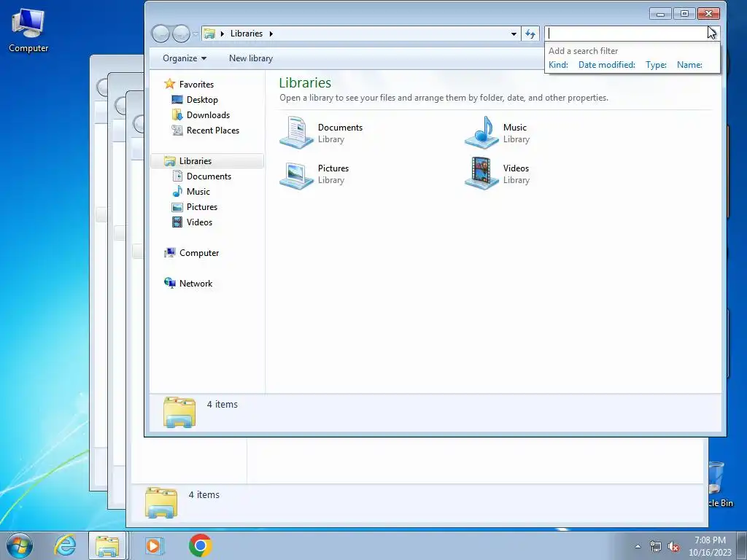Add the Kind: search filter

[x=558, y=65]
